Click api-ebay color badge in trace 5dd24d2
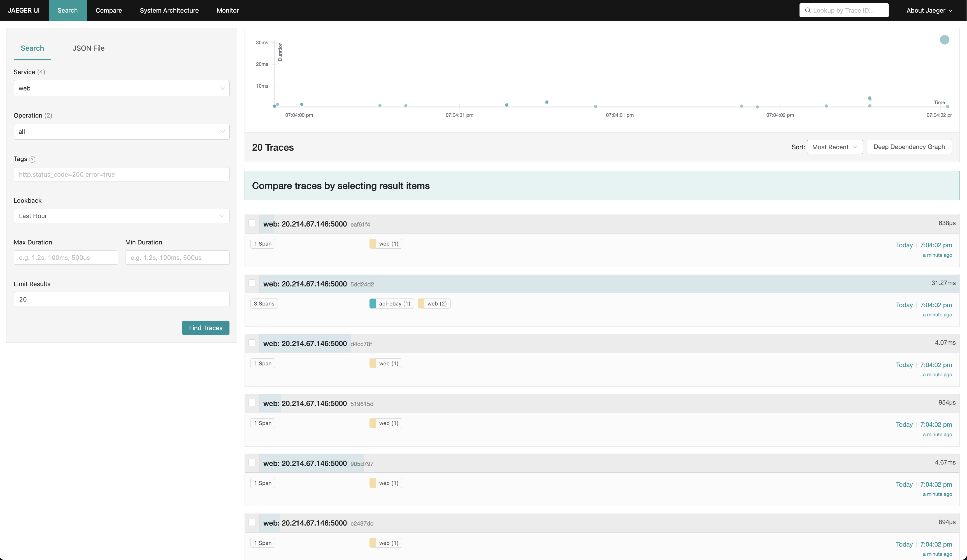 pyautogui.click(x=373, y=304)
